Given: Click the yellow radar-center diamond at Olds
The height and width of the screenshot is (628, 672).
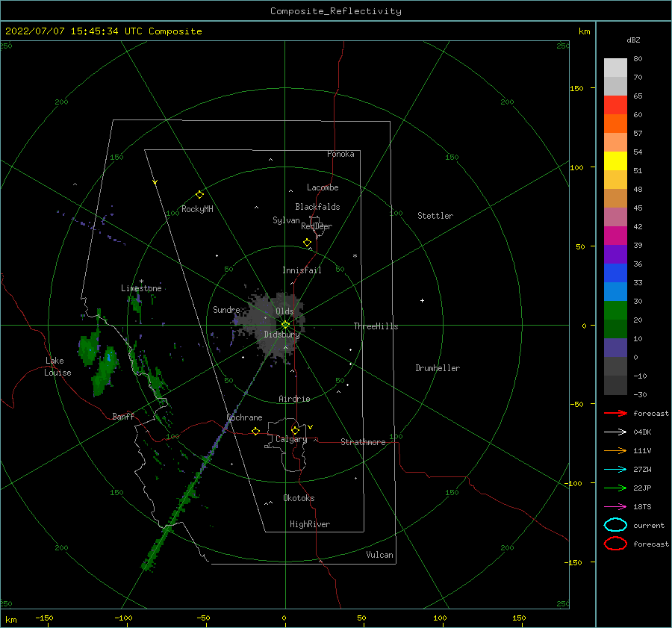Looking at the screenshot, I should [x=285, y=325].
